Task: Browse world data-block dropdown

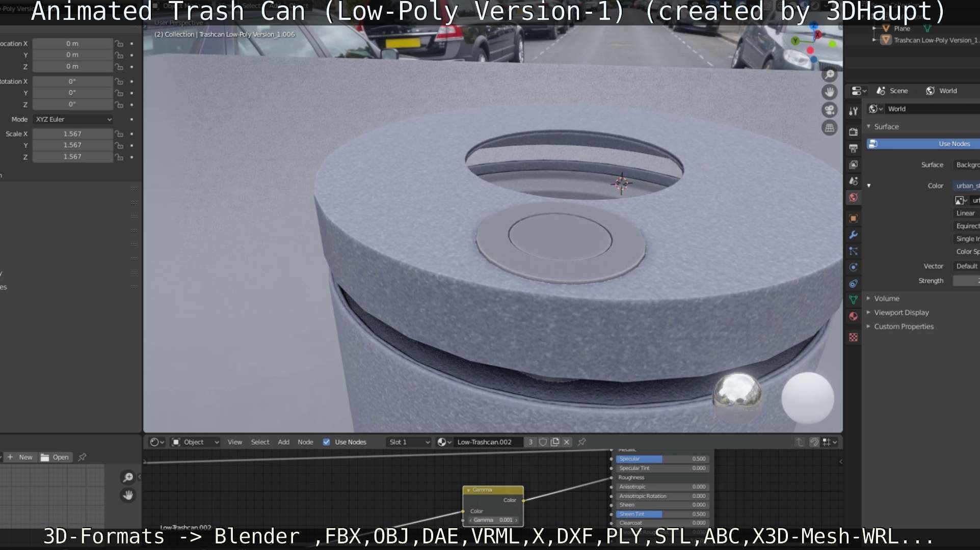Action: [x=876, y=109]
